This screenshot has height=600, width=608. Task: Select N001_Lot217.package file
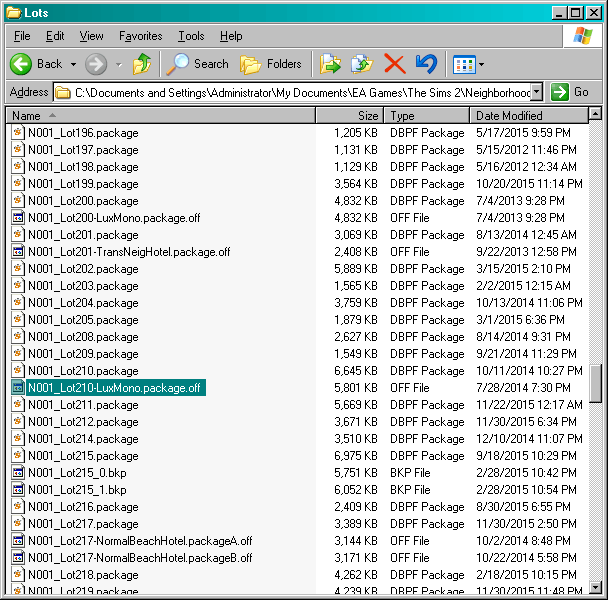coord(83,524)
